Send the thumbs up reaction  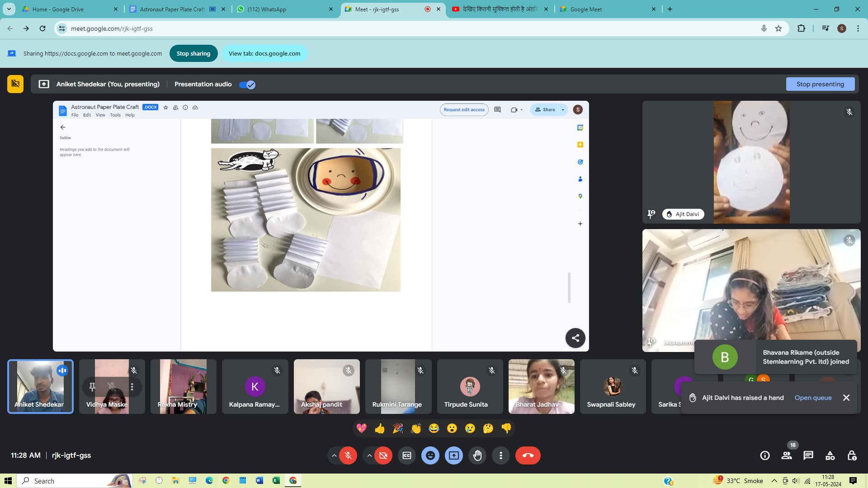point(380,428)
